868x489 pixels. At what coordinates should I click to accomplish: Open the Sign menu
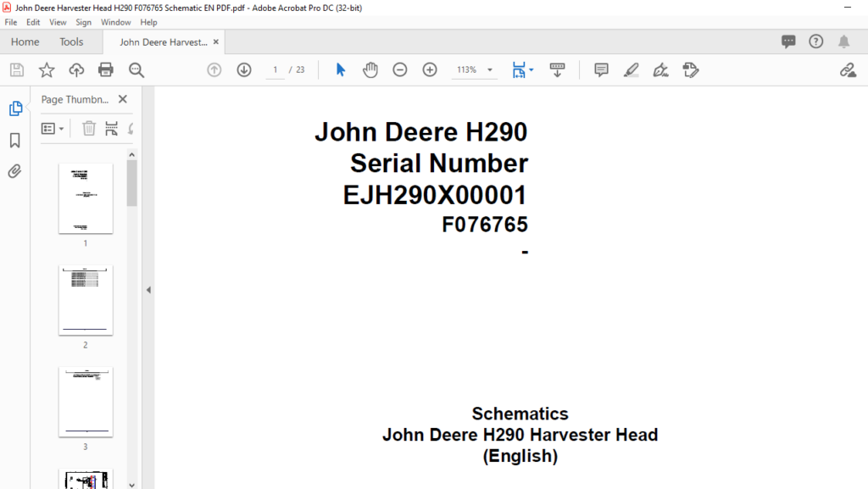(x=84, y=22)
